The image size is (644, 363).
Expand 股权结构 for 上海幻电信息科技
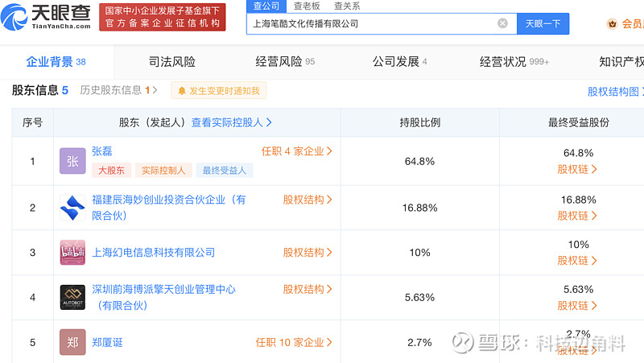click(x=308, y=253)
